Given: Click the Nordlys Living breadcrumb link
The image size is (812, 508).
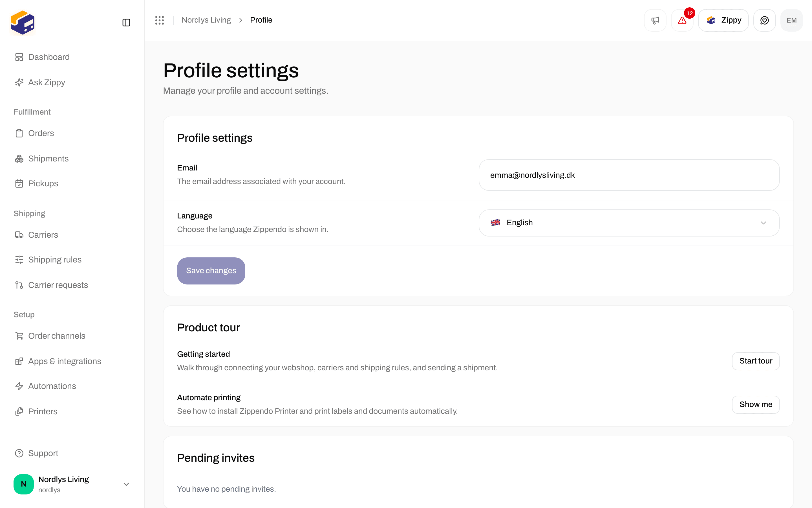Looking at the screenshot, I should 206,20.
